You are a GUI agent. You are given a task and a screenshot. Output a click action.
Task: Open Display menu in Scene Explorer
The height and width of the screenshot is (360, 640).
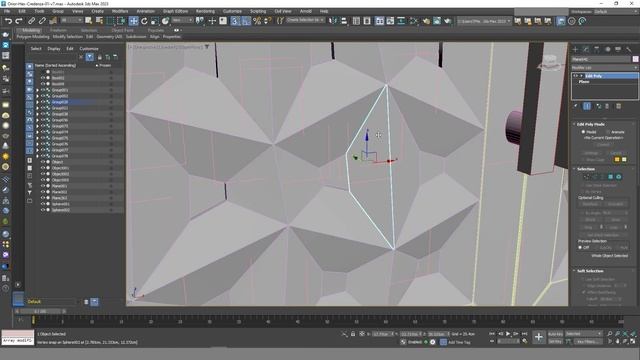[54, 49]
